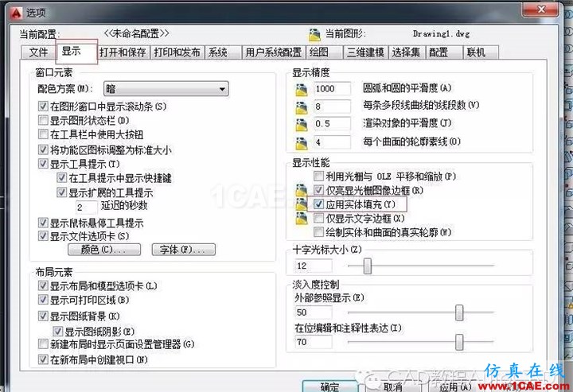The height and width of the screenshot is (392, 573).
Task: Toggle 将功能区图标调整为标准大小 checkbox
Action: [43, 149]
